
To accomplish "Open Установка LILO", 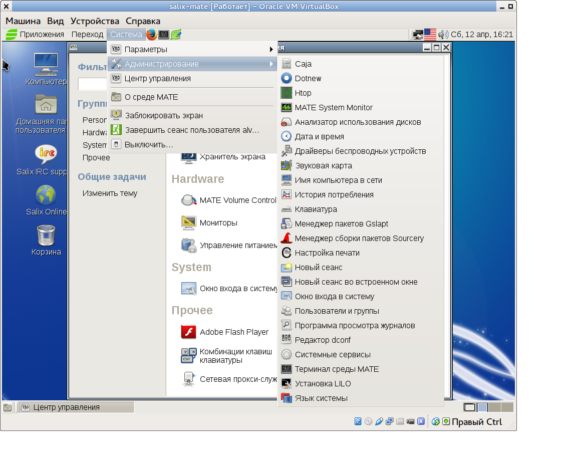I will click(360, 384).
